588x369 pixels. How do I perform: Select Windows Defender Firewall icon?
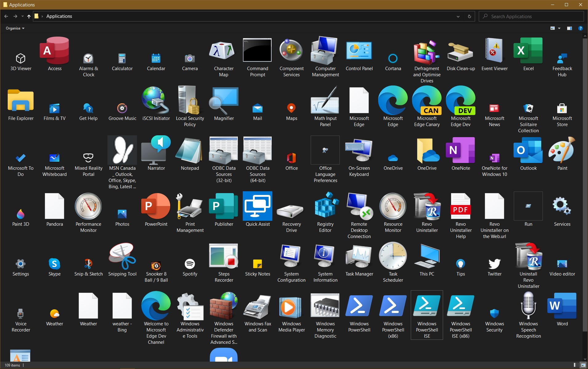[x=224, y=306]
